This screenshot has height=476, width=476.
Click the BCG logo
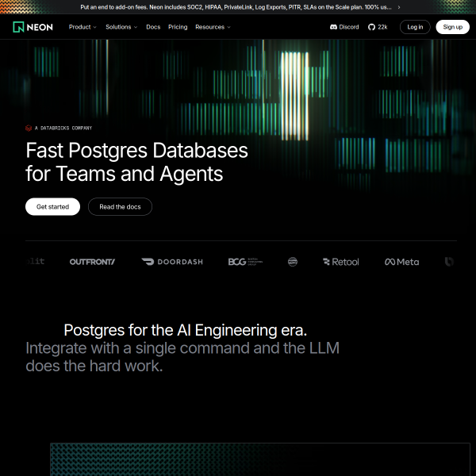245,262
